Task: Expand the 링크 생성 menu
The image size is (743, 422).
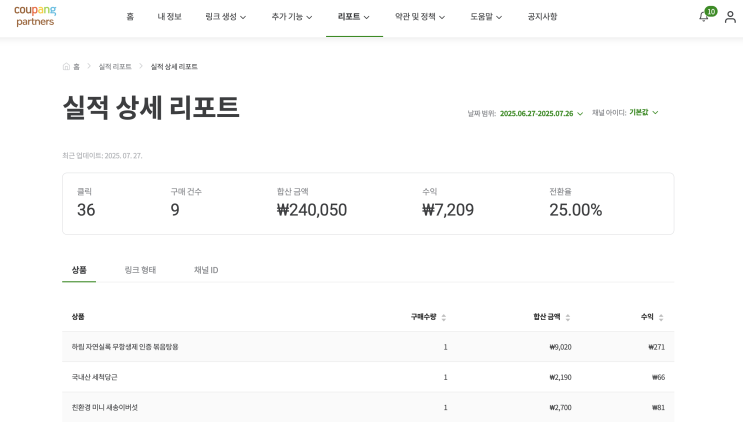Action: 225,17
